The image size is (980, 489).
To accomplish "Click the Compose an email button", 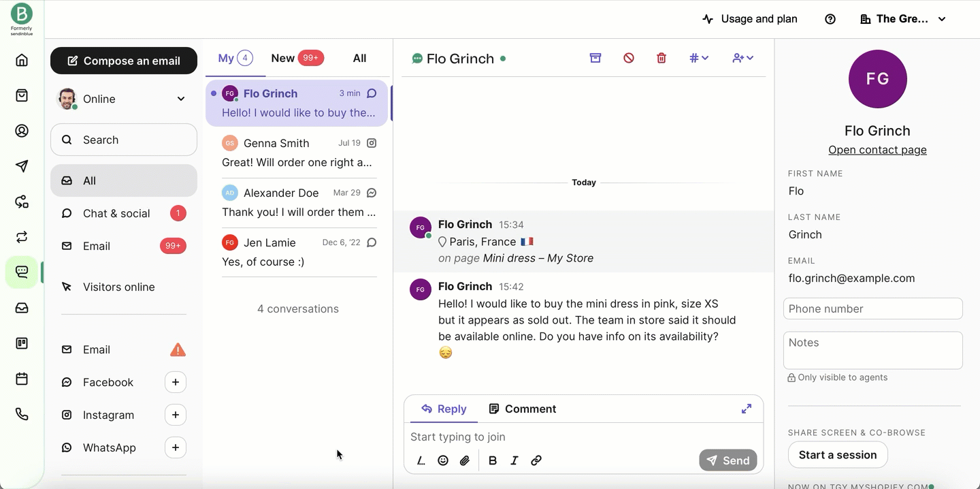I will (x=124, y=61).
